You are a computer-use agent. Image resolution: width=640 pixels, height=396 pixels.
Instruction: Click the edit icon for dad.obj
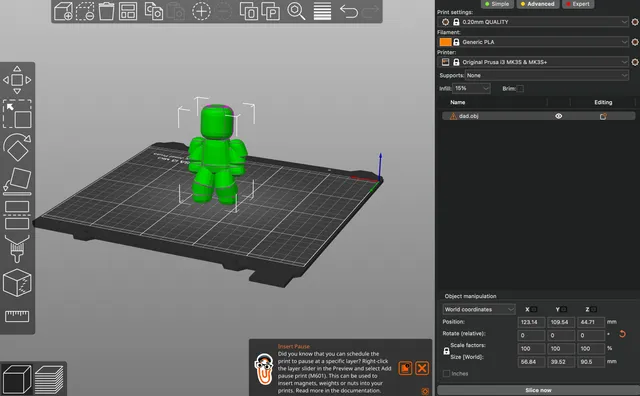[x=603, y=116]
